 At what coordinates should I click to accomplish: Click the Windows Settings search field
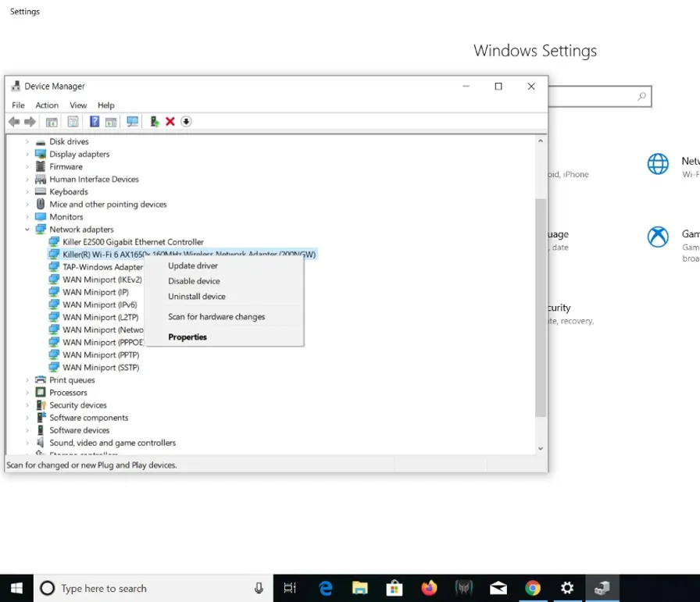(x=599, y=96)
